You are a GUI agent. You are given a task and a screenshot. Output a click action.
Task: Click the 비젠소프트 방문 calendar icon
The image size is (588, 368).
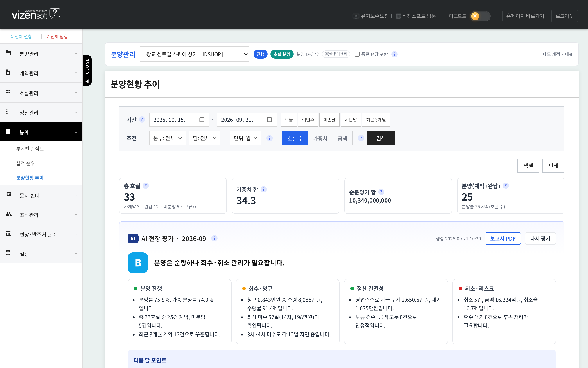tap(399, 16)
